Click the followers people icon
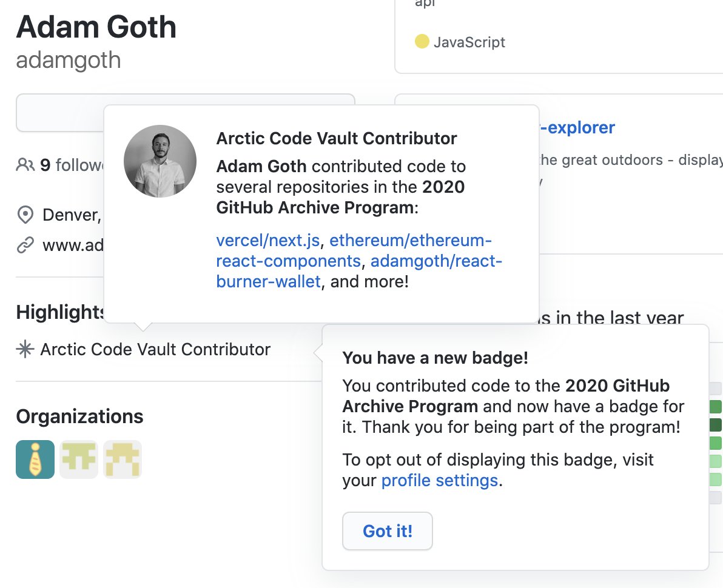 pyautogui.click(x=25, y=164)
